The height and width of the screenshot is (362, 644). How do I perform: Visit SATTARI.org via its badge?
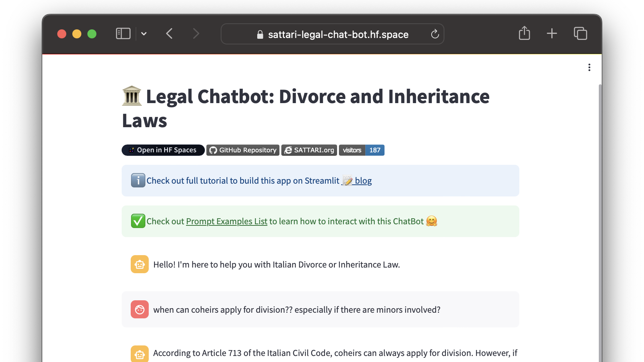(309, 150)
